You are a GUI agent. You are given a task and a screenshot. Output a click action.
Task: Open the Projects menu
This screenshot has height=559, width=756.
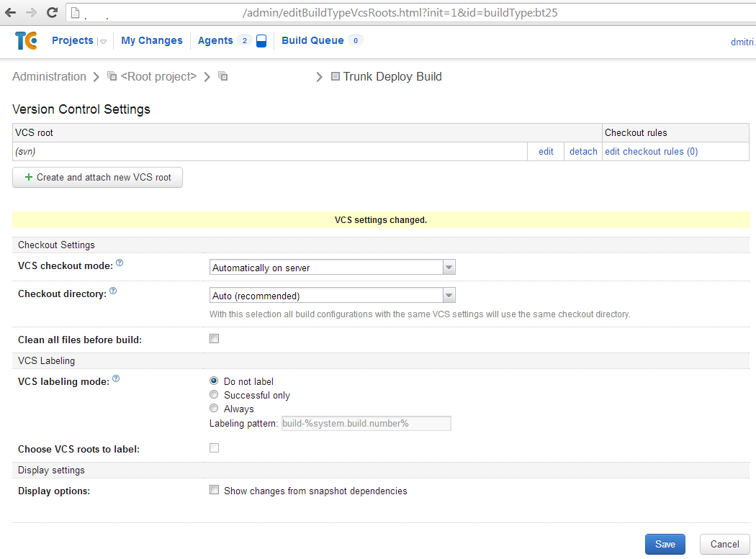(x=73, y=40)
